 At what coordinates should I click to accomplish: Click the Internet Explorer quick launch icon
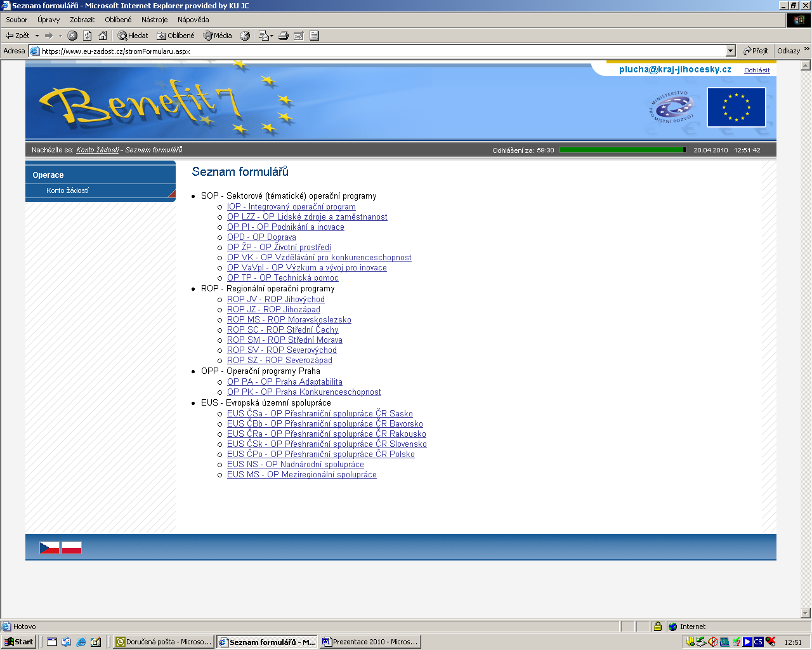point(81,642)
